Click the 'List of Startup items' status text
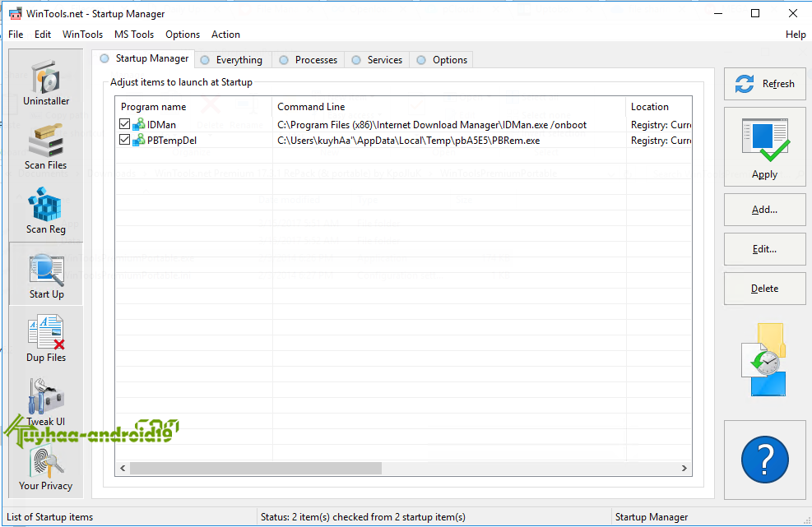The image size is (812, 527). click(49, 516)
